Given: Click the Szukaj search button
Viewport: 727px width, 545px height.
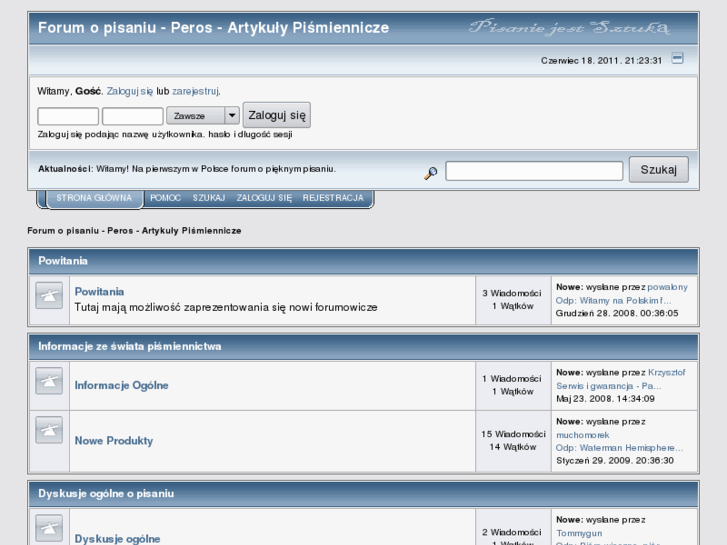Looking at the screenshot, I should tap(658, 170).
